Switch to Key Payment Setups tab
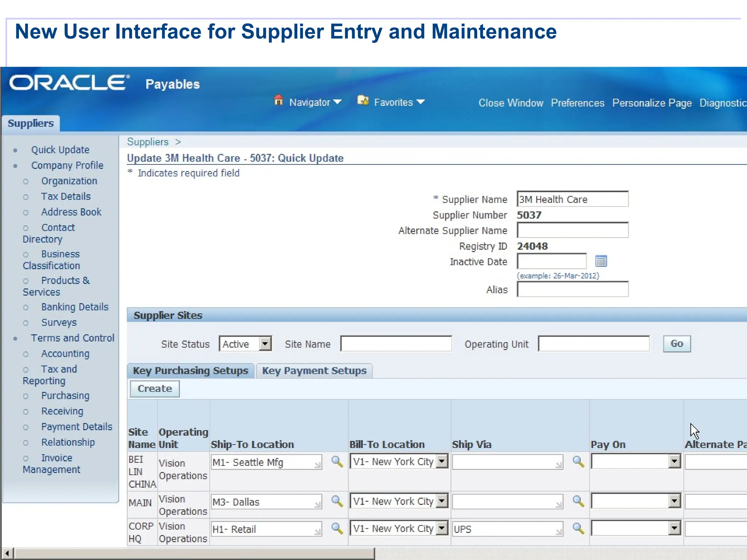The width and height of the screenshot is (747, 560). 314,371
